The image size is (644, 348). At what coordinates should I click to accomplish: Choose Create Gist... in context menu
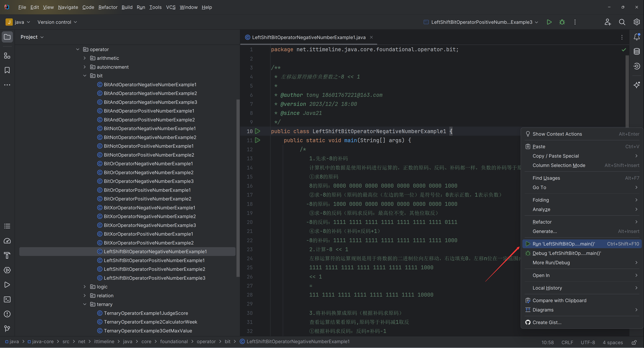582,323
